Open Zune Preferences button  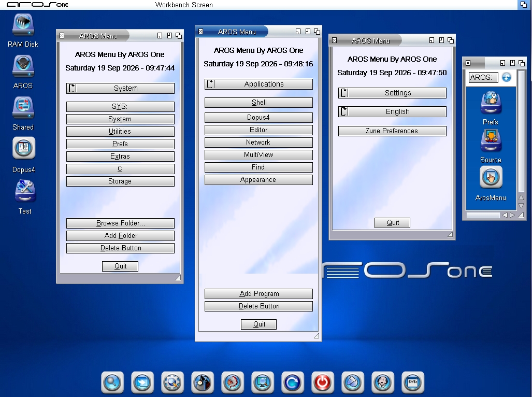coord(392,131)
